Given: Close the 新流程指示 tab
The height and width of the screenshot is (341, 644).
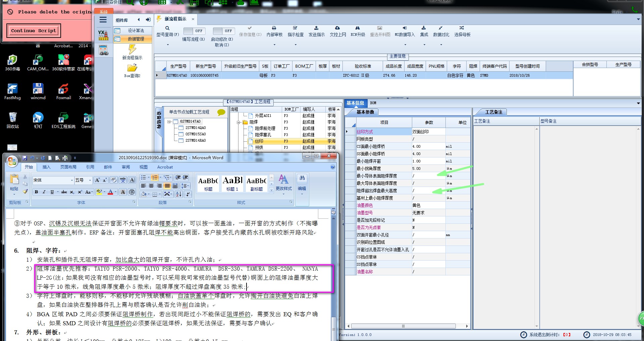Looking at the screenshot, I should (193, 19).
